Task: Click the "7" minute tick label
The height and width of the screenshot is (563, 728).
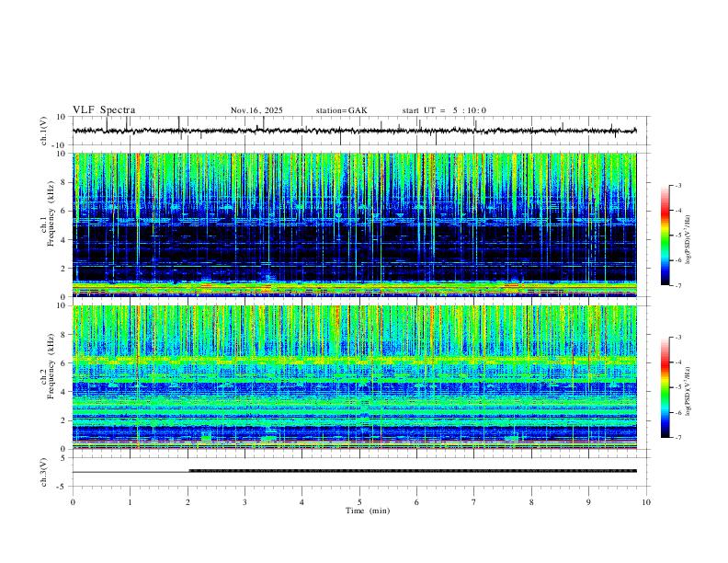Action: pos(474,502)
